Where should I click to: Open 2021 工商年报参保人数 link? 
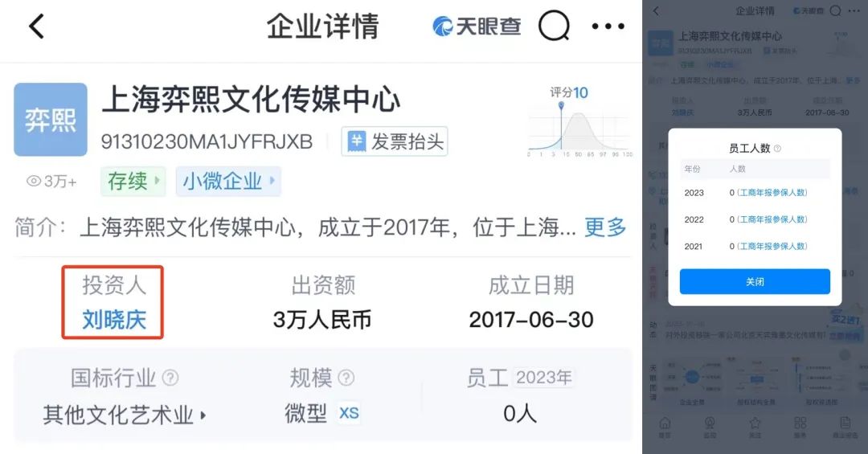click(772, 247)
